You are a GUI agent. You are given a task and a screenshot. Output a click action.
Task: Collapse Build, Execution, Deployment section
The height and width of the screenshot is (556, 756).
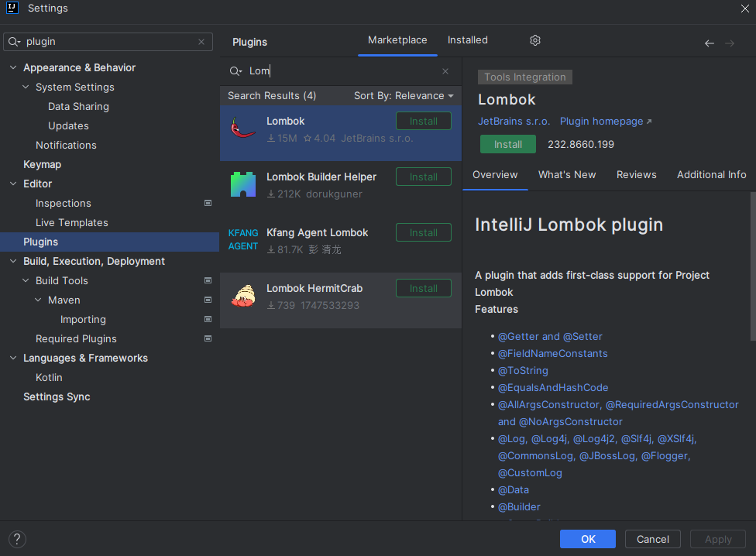coord(13,261)
